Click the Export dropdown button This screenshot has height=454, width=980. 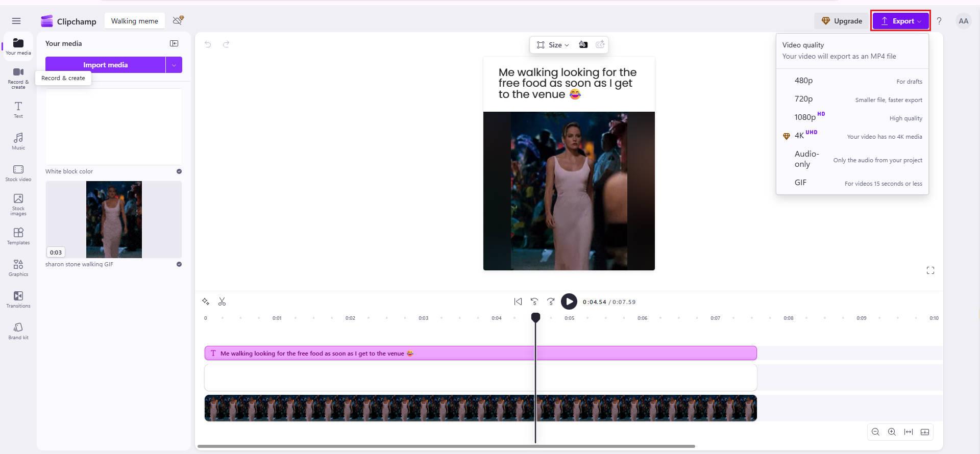pyautogui.click(x=900, y=21)
